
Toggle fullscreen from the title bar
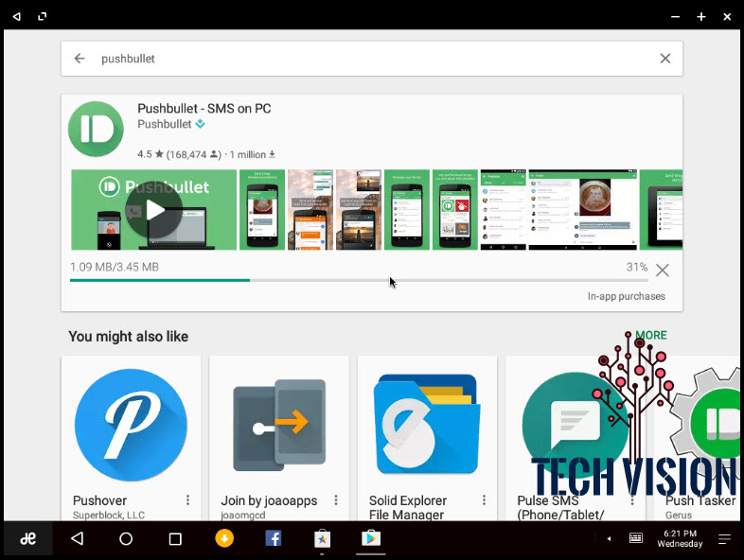[43, 17]
